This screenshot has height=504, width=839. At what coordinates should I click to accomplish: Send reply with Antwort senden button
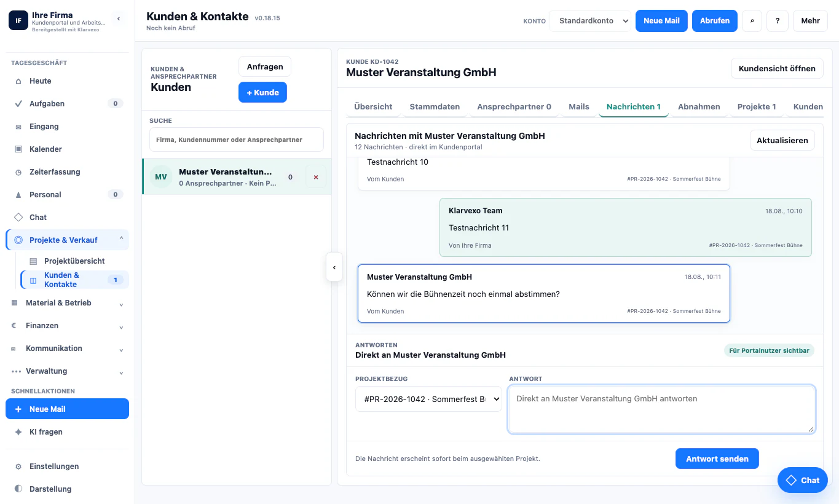717,459
